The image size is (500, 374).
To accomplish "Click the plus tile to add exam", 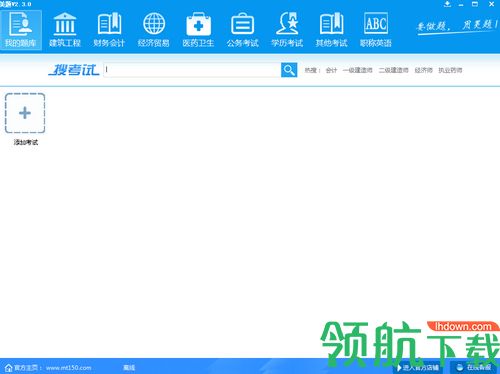I will coord(25,113).
